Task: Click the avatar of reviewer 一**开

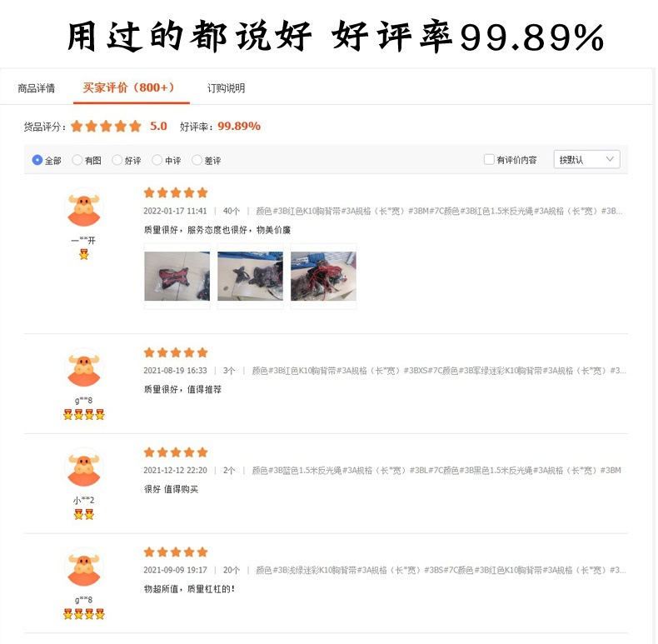Action: 84,207
